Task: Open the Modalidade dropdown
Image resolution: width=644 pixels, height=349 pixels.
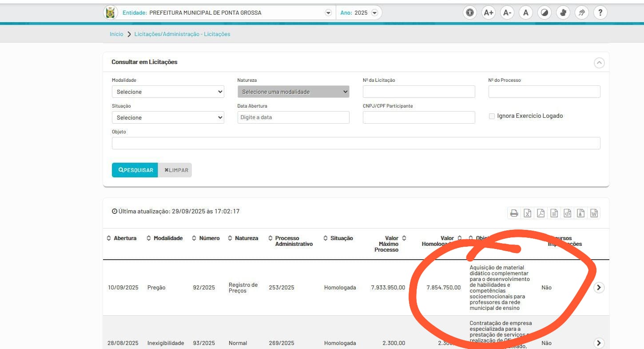Action: tap(168, 92)
